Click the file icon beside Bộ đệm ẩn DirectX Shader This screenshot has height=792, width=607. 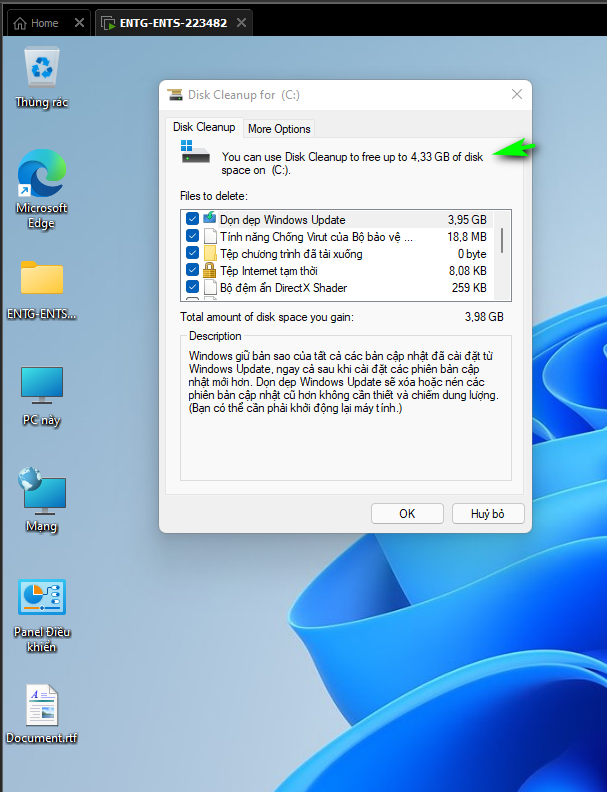210,287
